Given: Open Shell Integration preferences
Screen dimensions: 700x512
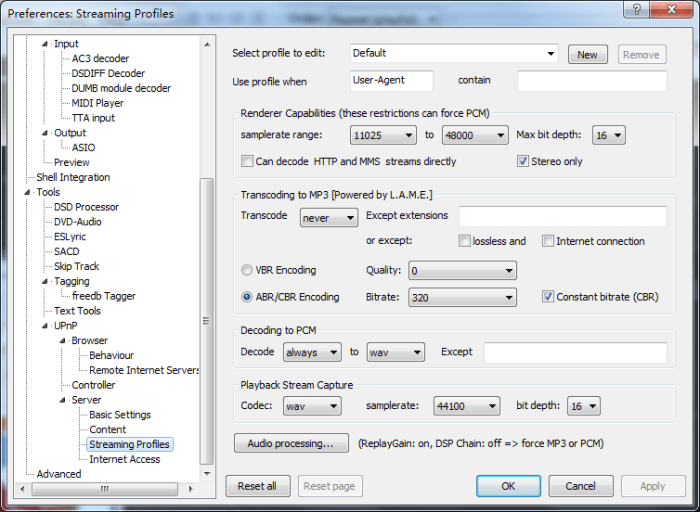Looking at the screenshot, I should [x=73, y=177].
